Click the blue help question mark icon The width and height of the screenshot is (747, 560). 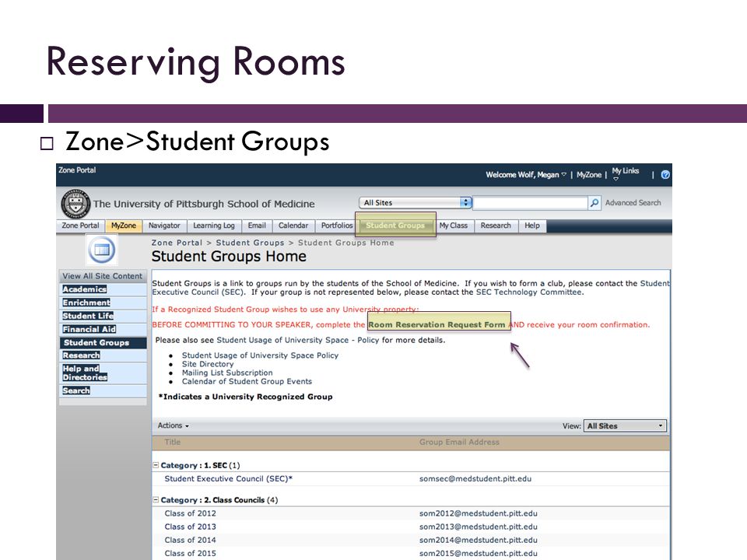[665, 175]
